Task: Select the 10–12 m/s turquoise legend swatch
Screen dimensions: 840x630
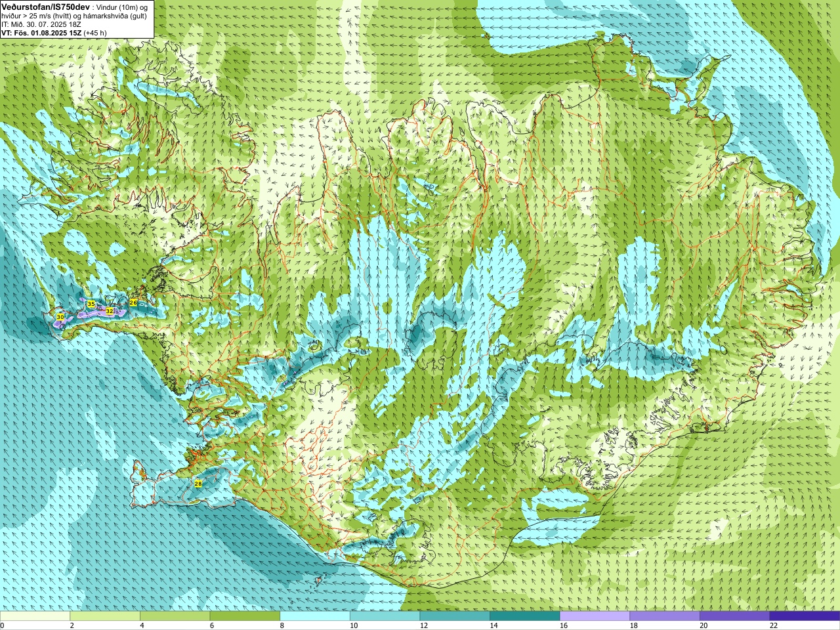Action: tap(385, 616)
